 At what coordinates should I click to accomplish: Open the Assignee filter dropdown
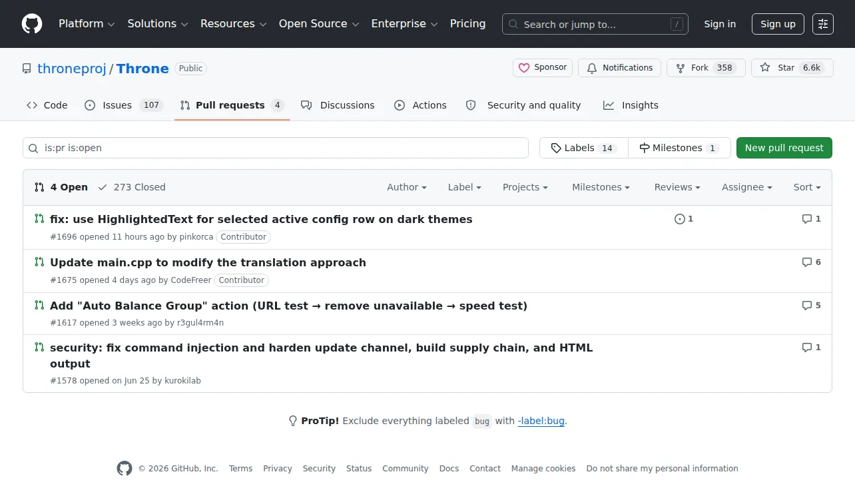(747, 187)
